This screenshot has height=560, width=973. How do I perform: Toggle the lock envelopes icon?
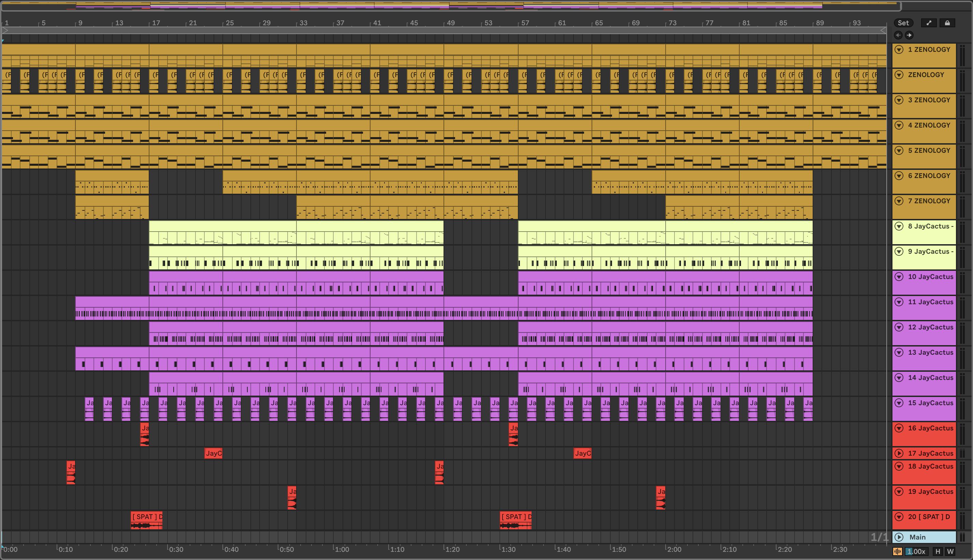(x=947, y=23)
